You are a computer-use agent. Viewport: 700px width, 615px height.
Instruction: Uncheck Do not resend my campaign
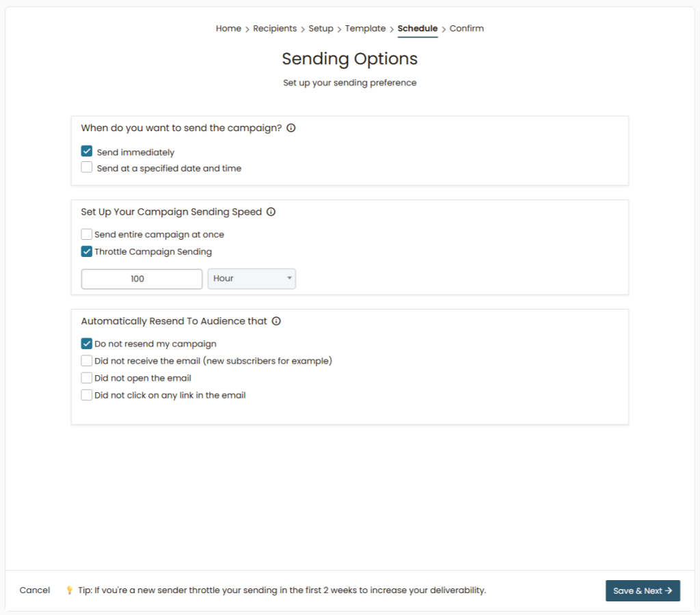(x=87, y=344)
